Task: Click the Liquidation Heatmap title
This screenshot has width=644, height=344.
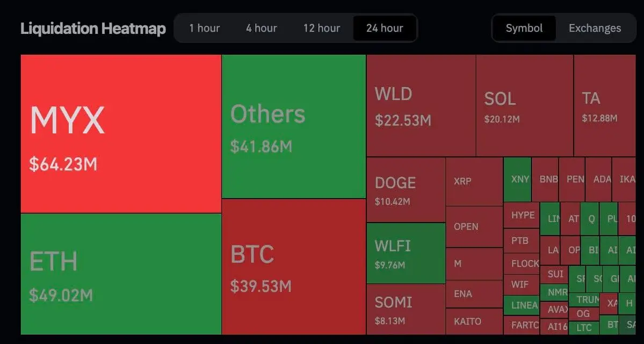Action: click(93, 28)
